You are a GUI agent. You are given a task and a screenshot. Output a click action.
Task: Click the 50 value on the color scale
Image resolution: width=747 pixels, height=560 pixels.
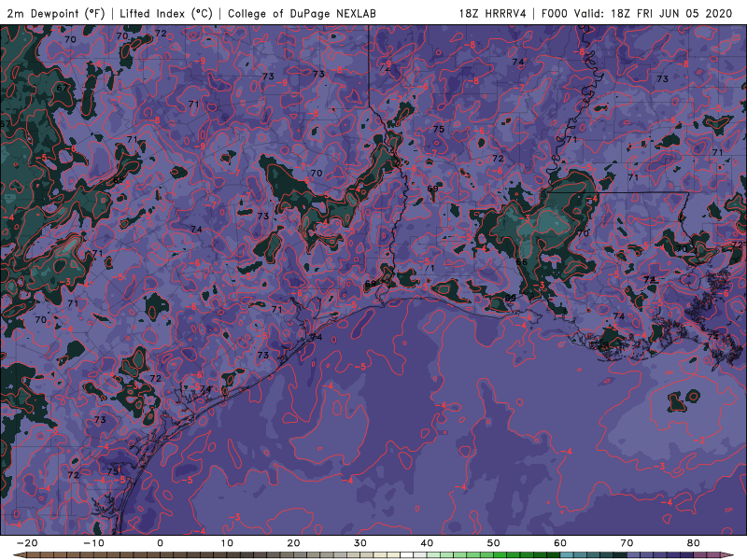pyautogui.click(x=494, y=543)
